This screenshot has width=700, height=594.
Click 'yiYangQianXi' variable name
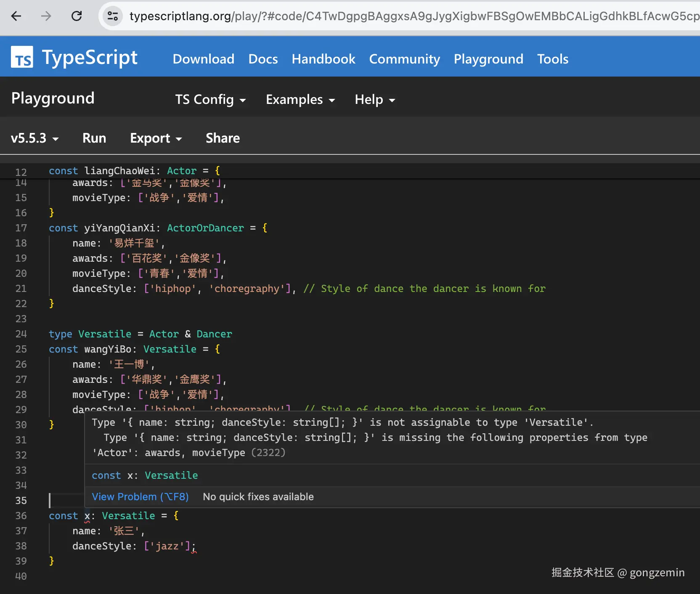tap(119, 228)
